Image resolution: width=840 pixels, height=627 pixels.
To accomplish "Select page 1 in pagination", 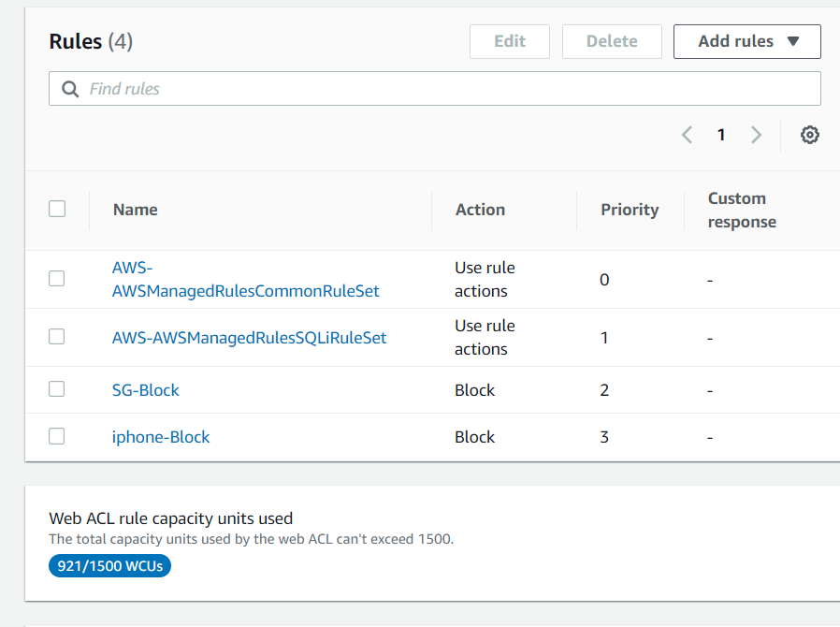I will click(721, 135).
